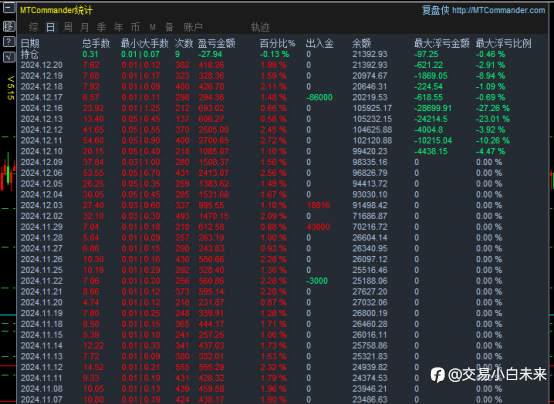The width and height of the screenshot is (554, 404).
Task: Open the 账户 account tab
Action: 193,27
